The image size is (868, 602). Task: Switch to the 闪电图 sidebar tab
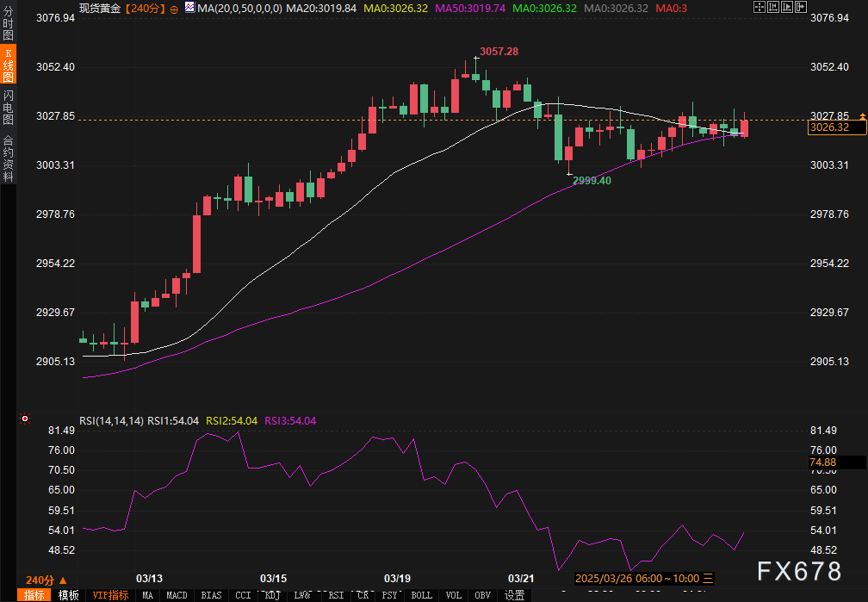(x=8, y=108)
